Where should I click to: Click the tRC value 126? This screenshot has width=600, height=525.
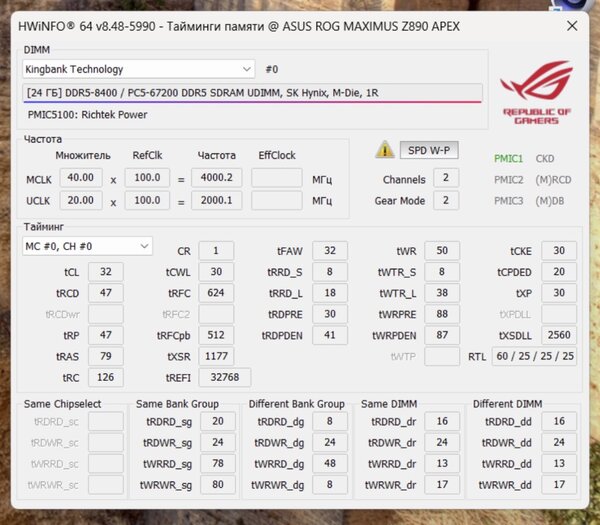coord(106,377)
